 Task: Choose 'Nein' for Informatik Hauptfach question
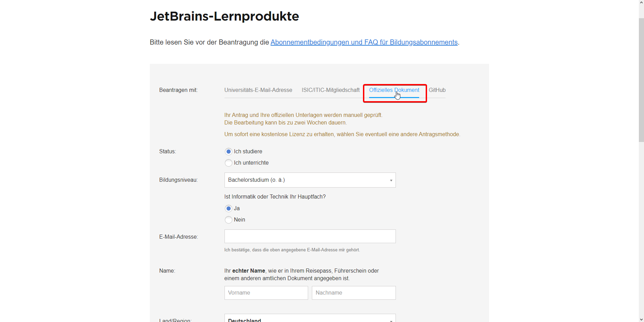point(229,220)
